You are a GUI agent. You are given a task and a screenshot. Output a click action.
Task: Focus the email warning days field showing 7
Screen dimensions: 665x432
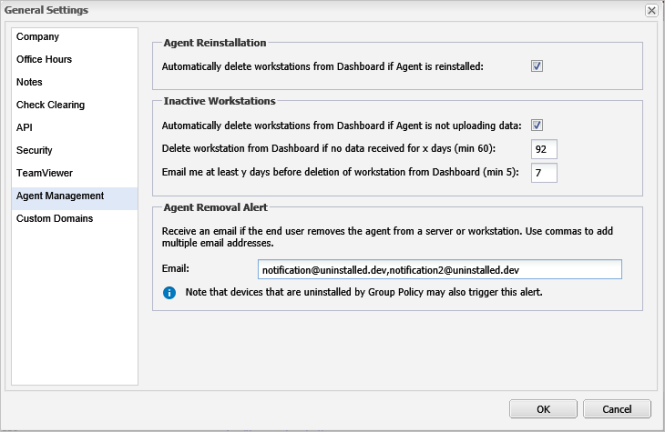544,173
